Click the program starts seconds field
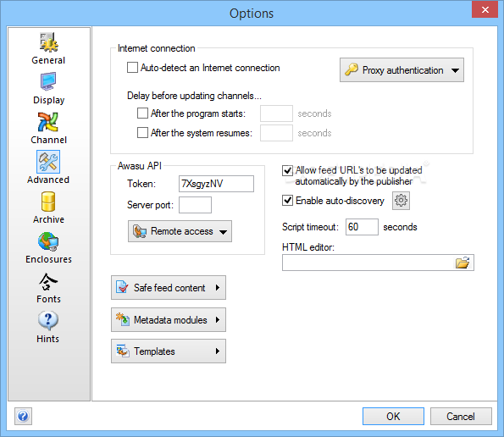The height and width of the screenshot is (437, 504). click(x=276, y=113)
